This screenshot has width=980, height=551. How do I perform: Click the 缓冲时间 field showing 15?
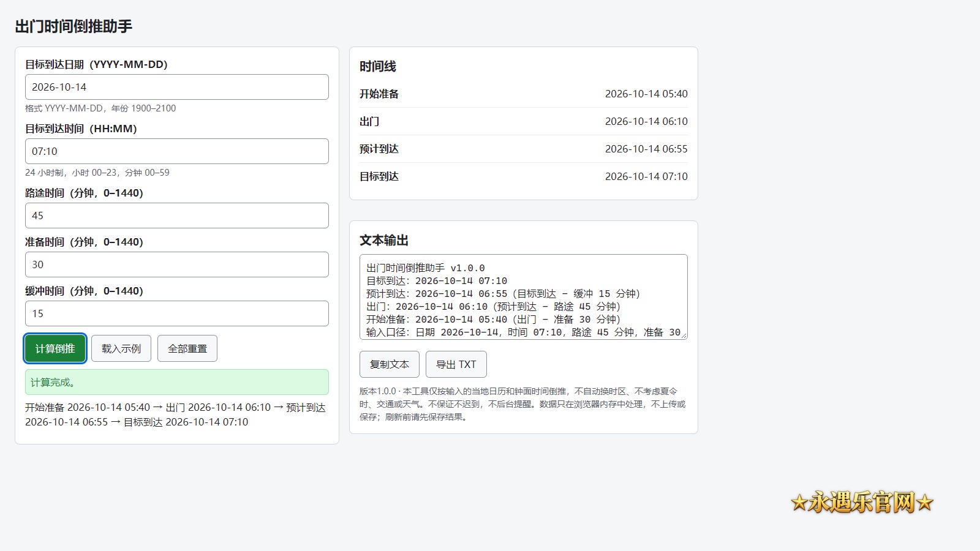click(176, 313)
